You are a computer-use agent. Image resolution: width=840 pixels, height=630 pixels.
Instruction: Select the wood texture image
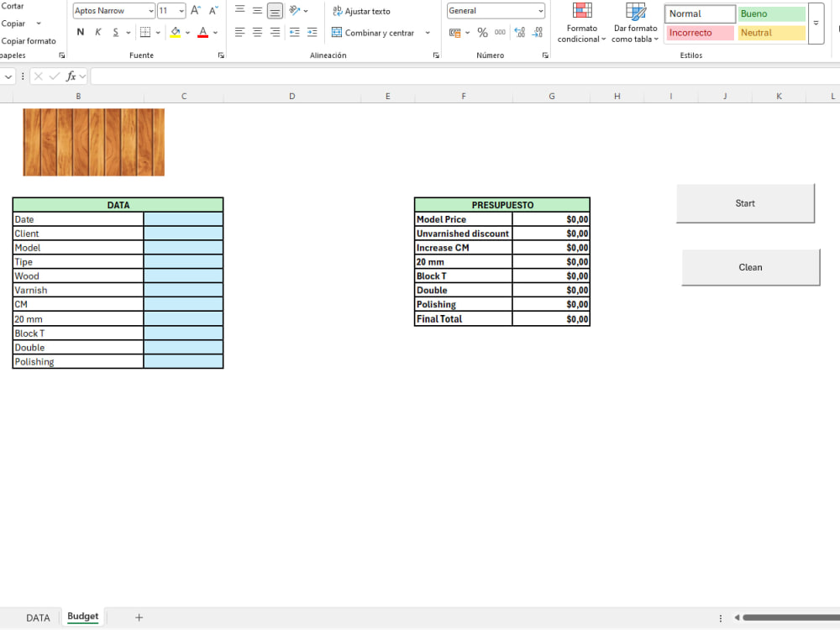94,142
